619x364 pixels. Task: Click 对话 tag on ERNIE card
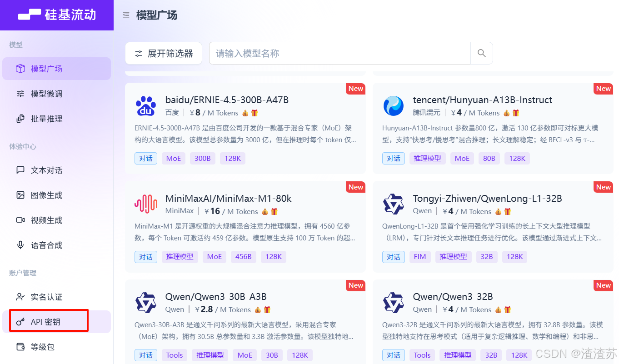click(146, 158)
